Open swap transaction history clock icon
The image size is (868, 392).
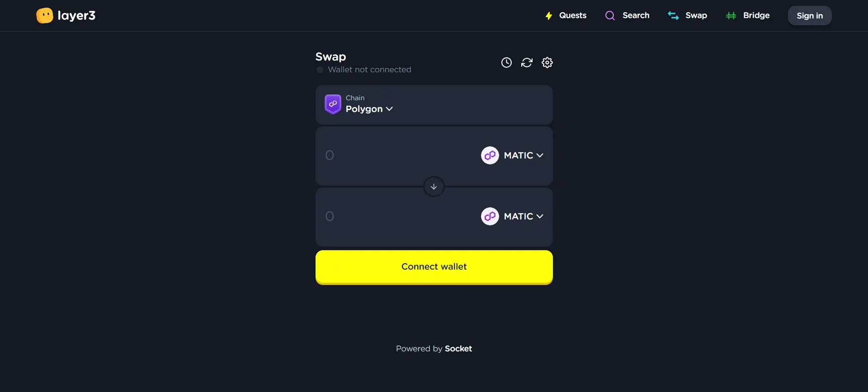(x=506, y=63)
